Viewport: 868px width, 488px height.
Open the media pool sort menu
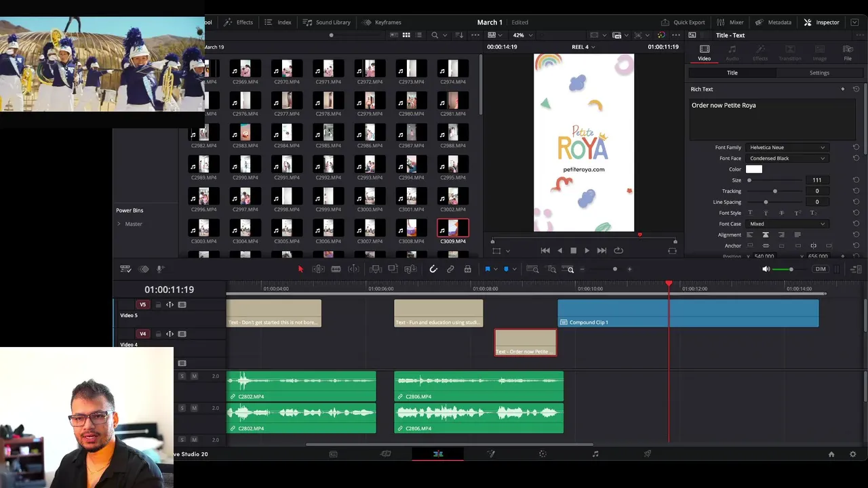click(x=459, y=35)
